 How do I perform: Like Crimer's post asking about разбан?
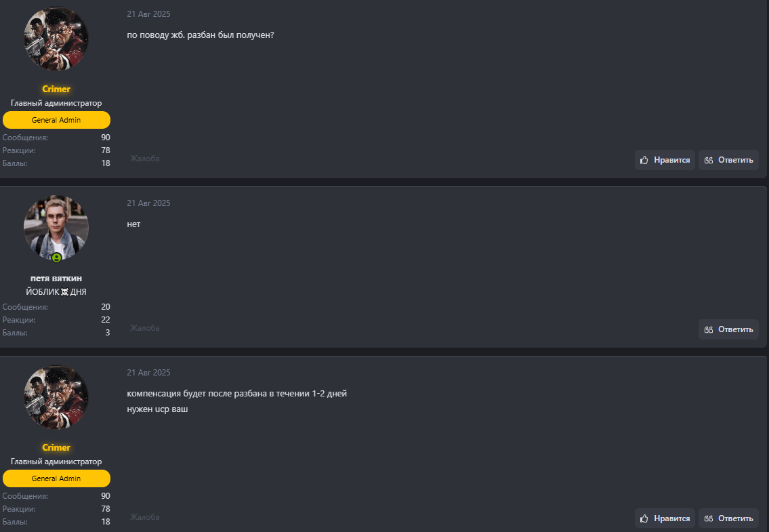click(665, 160)
